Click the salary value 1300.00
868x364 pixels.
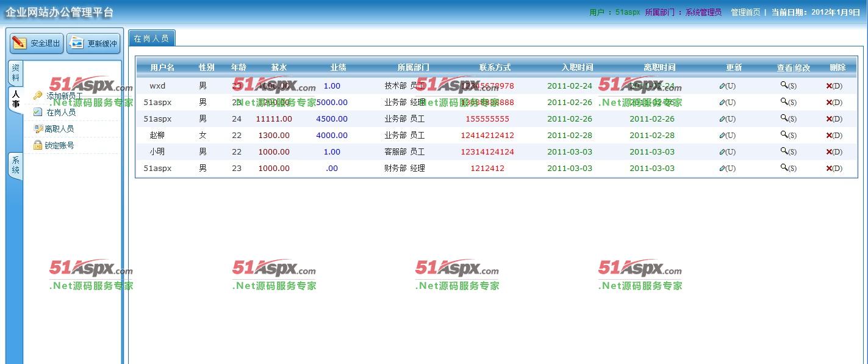pos(274,136)
